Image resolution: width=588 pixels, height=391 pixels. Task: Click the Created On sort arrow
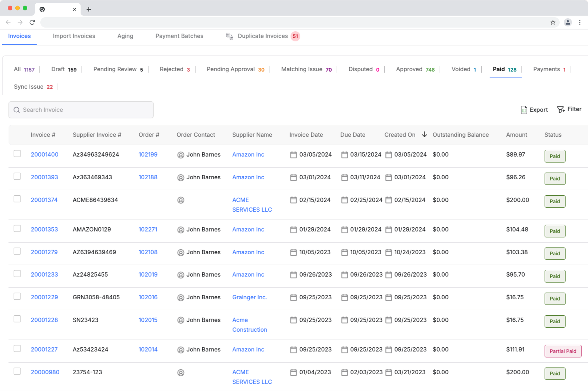click(424, 135)
